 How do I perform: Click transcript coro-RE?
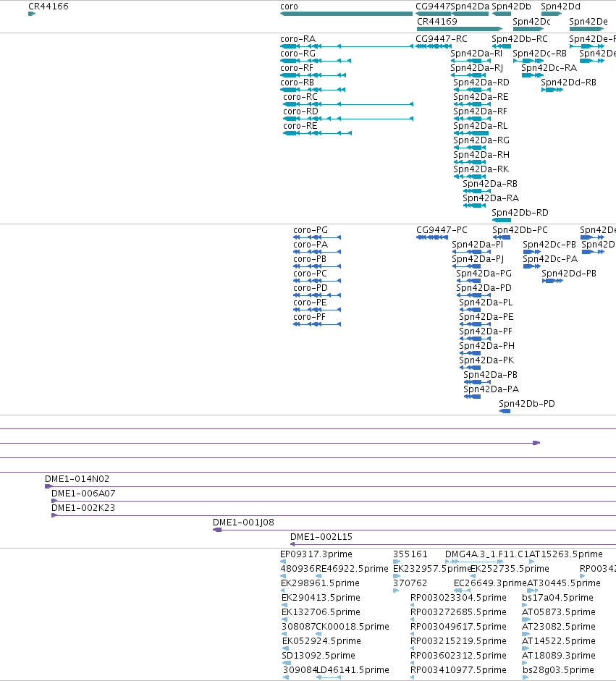(300, 126)
